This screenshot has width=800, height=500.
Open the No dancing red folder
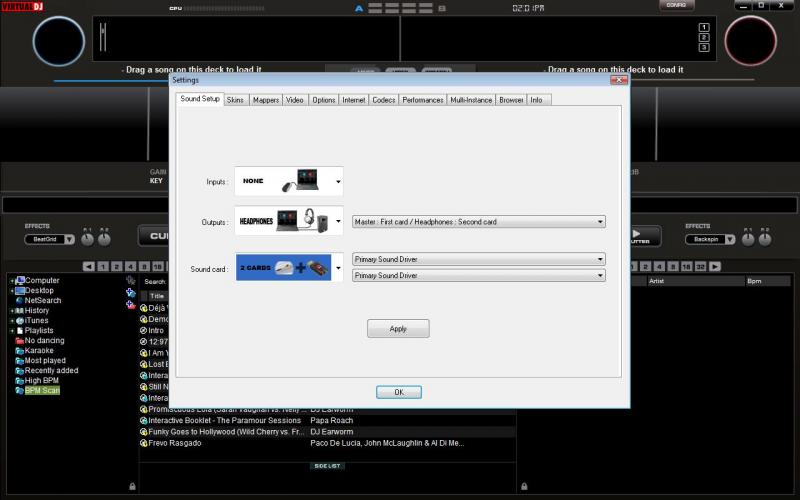(20, 340)
